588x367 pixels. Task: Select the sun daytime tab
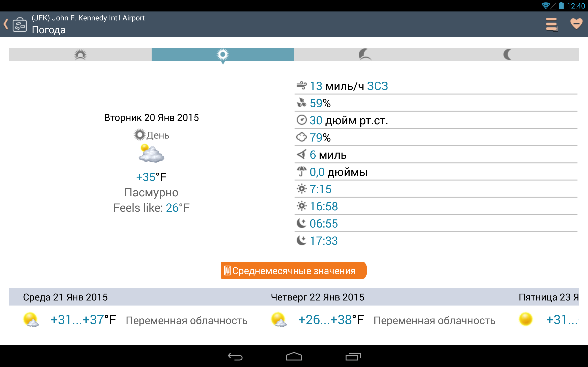[x=223, y=54]
